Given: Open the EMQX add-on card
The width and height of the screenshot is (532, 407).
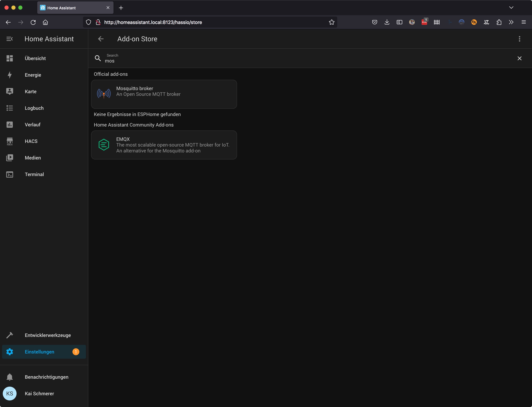Looking at the screenshot, I should tap(164, 145).
